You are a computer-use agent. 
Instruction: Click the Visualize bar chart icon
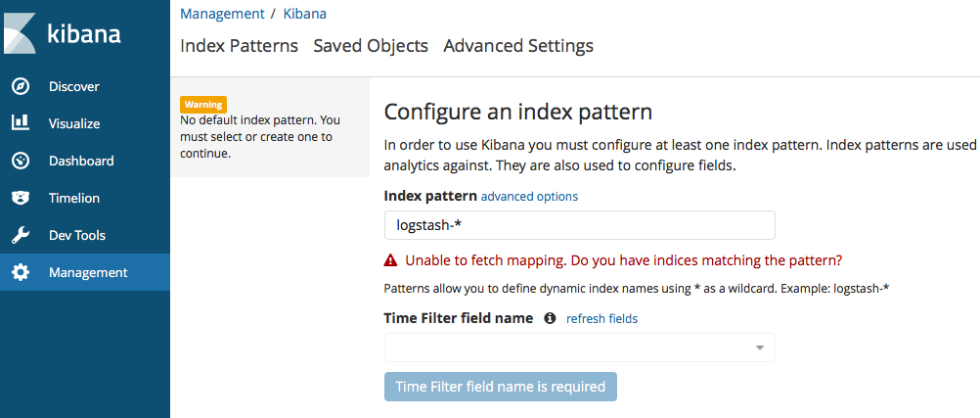point(20,123)
